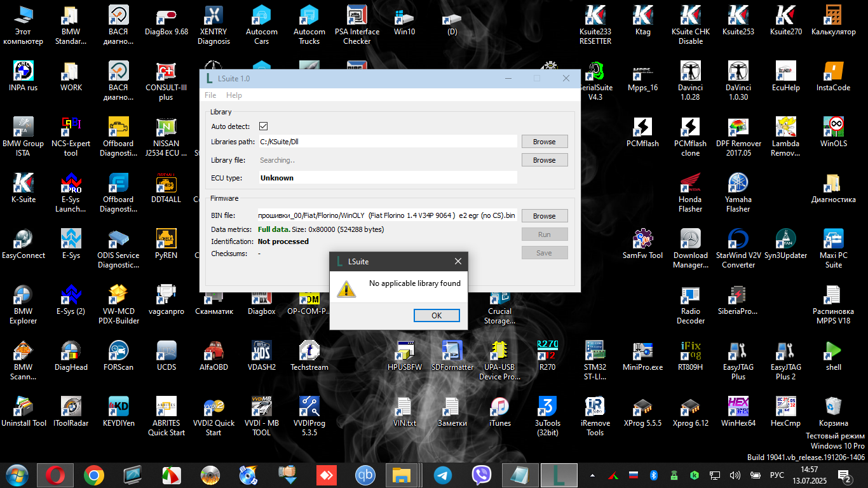This screenshot has height=488, width=868.
Task: Open the PyREN desktop icon
Action: coord(166,245)
